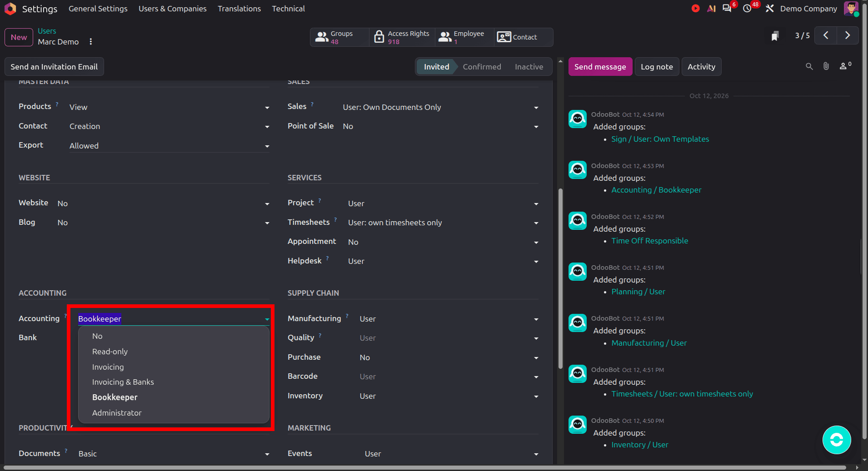
Task: Open the Project access dropdown
Action: (444, 203)
